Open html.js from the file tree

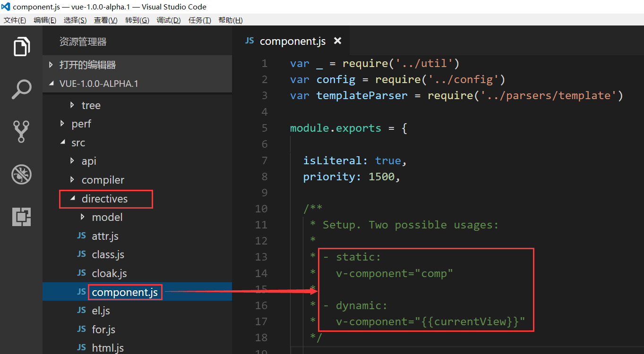(x=137, y=348)
